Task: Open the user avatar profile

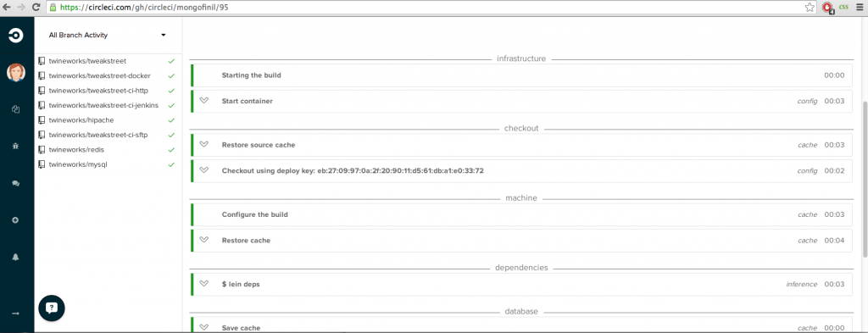Action: pos(16,73)
